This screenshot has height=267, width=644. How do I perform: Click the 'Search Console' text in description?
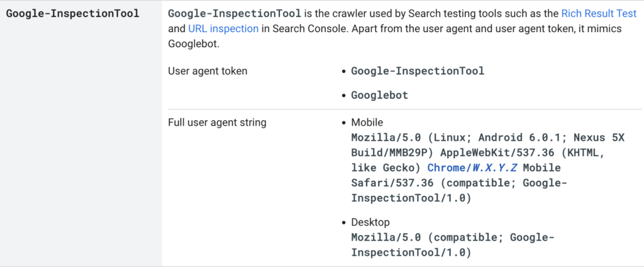(297, 29)
